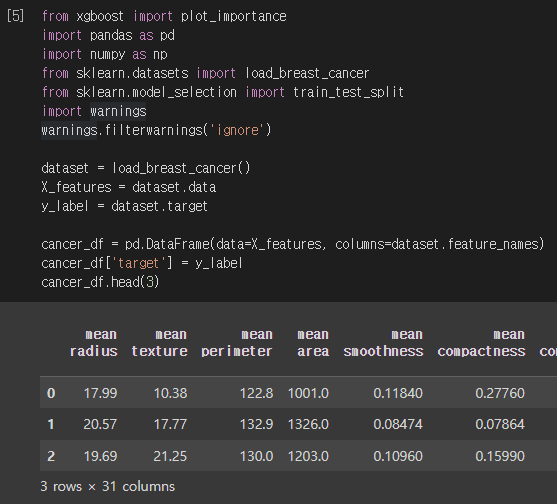
Task: Click 'columns=dataset.feature_names' argument text
Action: 438,244
